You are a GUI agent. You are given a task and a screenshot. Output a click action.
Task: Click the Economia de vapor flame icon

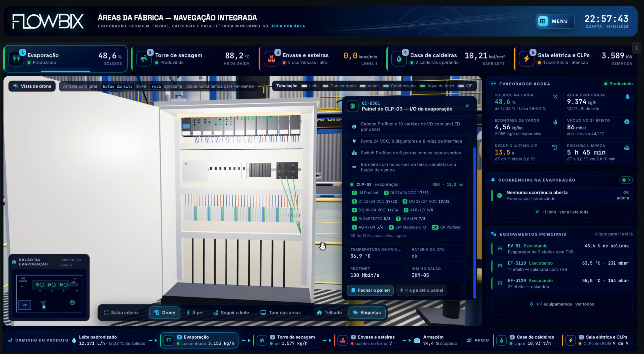(x=555, y=122)
